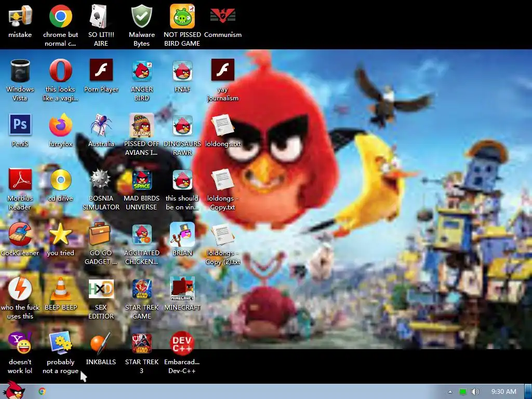The image size is (532, 399).
Task: Open the HxD hex editor icon
Action: (x=101, y=289)
